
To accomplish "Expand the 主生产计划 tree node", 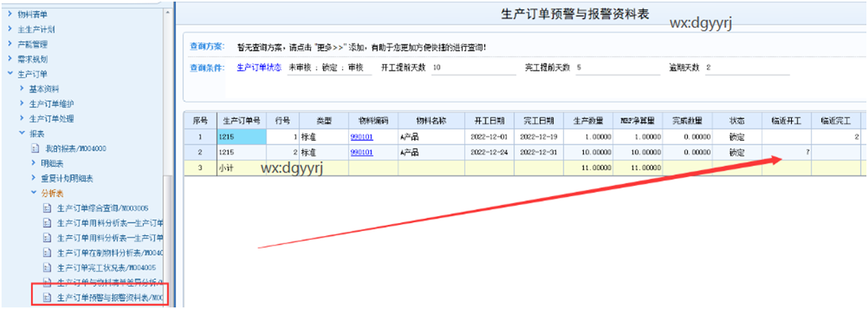I will [x=10, y=29].
